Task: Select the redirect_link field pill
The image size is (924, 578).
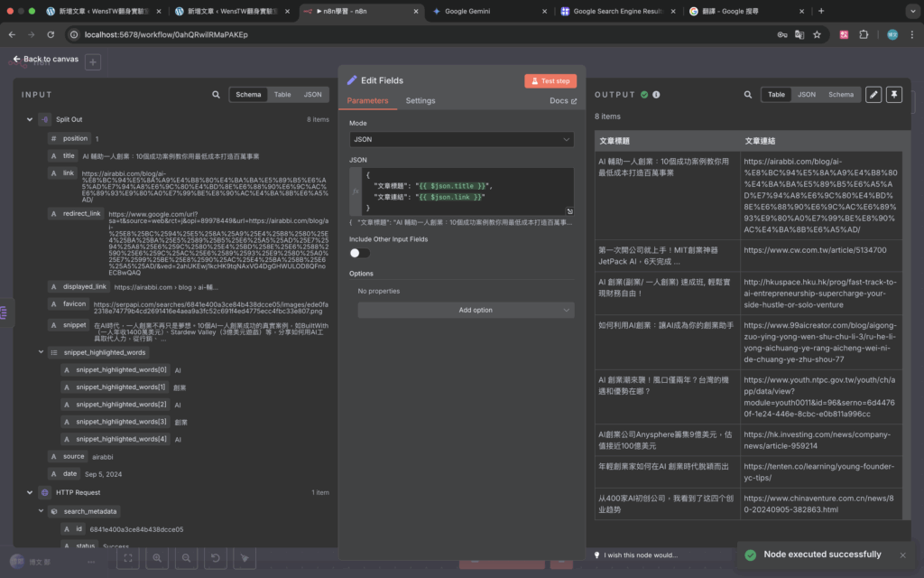Action: click(x=76, y=213)
